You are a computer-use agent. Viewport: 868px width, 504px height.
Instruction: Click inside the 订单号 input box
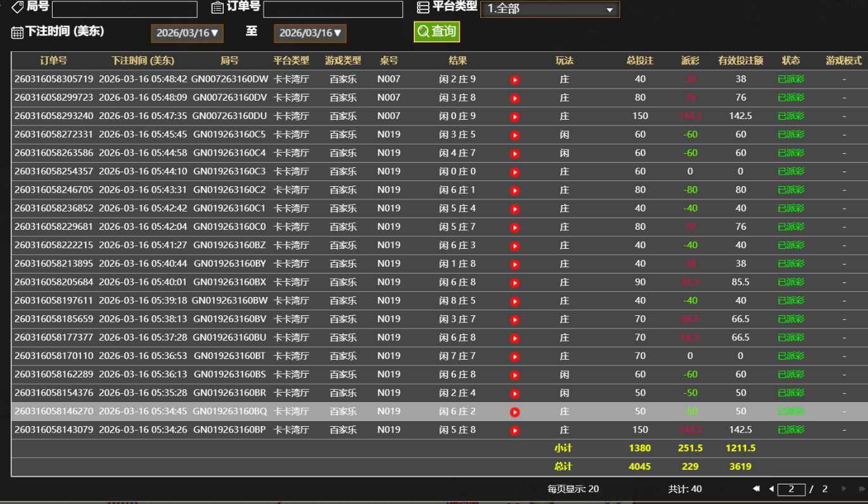(333, 9)
